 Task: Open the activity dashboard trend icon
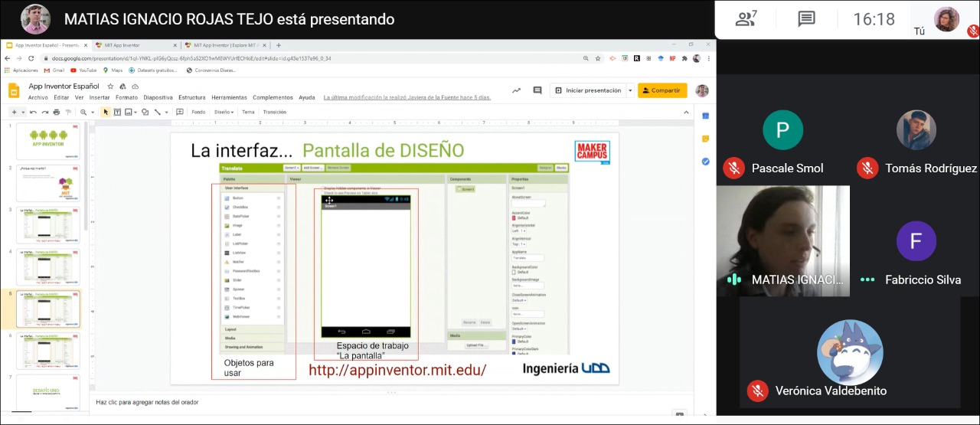pyautogui.click(x=516, y=90)
